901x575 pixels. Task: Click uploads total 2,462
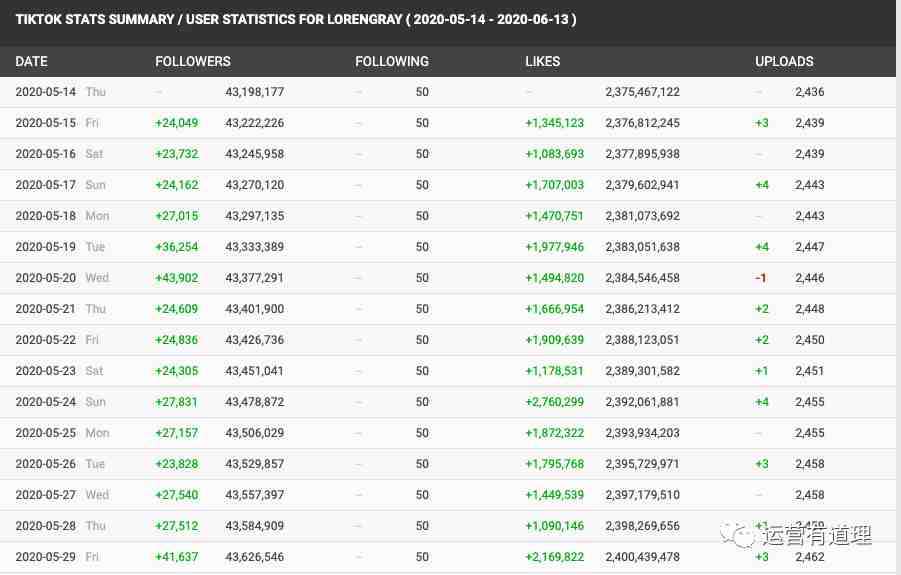[810, 557]
